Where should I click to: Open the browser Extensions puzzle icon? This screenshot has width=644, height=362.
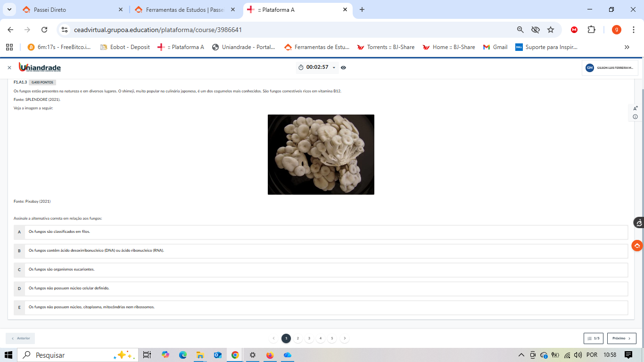591,30
